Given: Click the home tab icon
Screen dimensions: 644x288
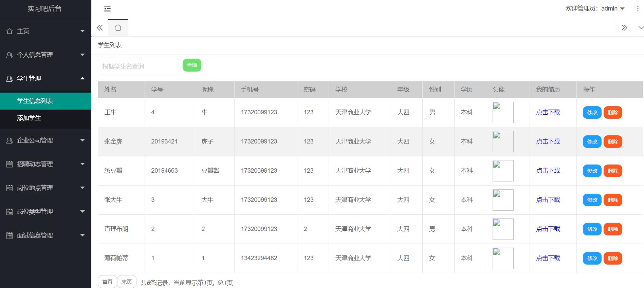Looking at the screenshot, I should [118, 28].
